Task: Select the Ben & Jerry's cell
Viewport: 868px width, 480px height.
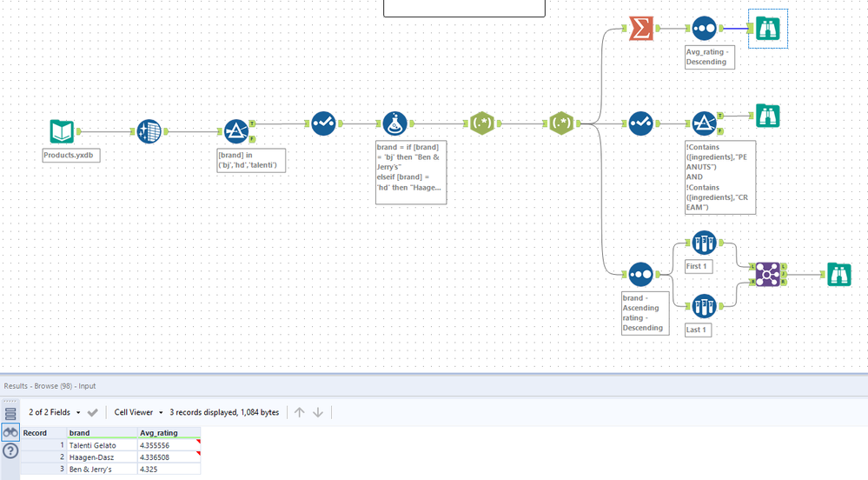Action: coord(103,469)
